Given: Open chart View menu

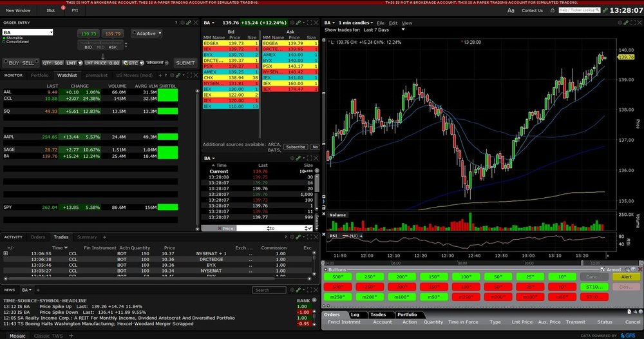Looking at the screenshot, I should [406, 23].
